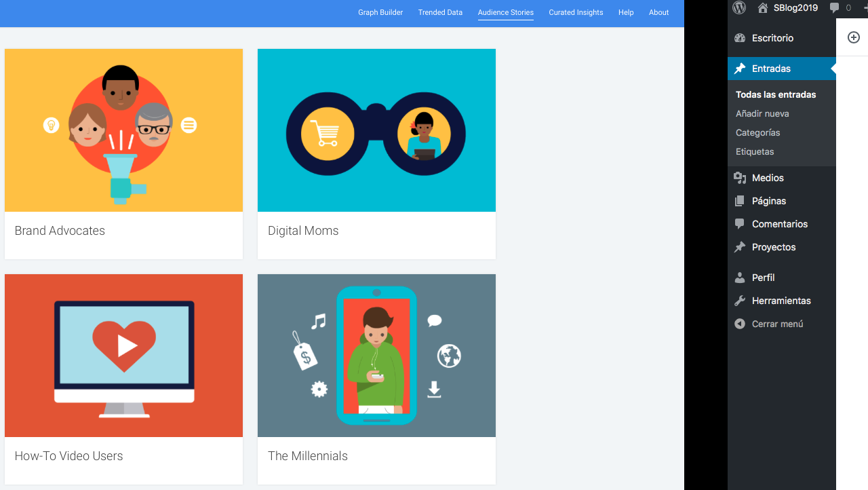Click the Perfil user icon
The width and height of the screenshot is (868, 490).
739,277
